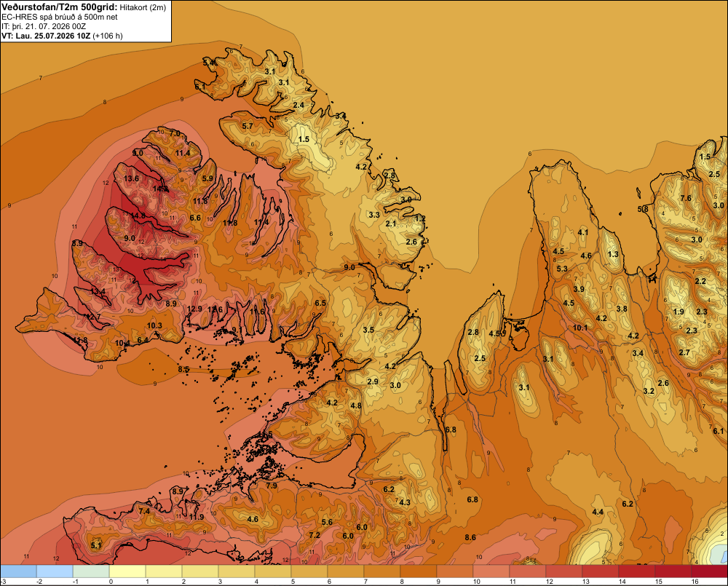
Task: Click the 8.5 temperature value over the bay
Action: [184, 370]
